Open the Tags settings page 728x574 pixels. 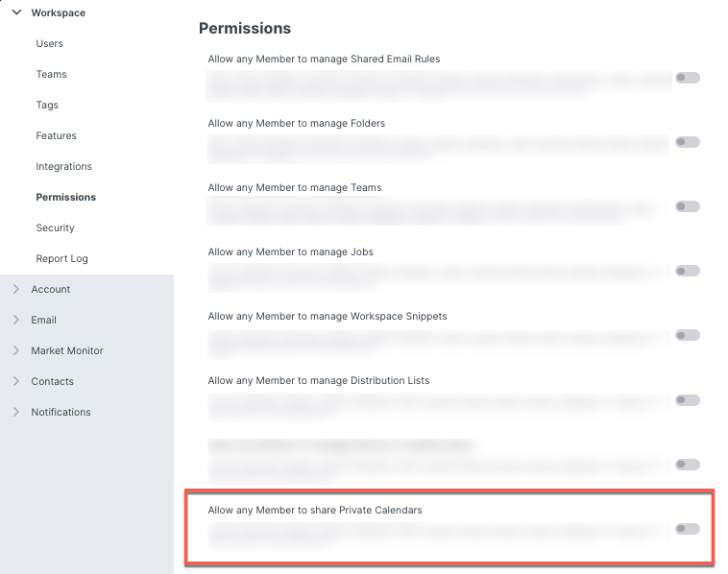pyautogui.click(x=47, y=105)
